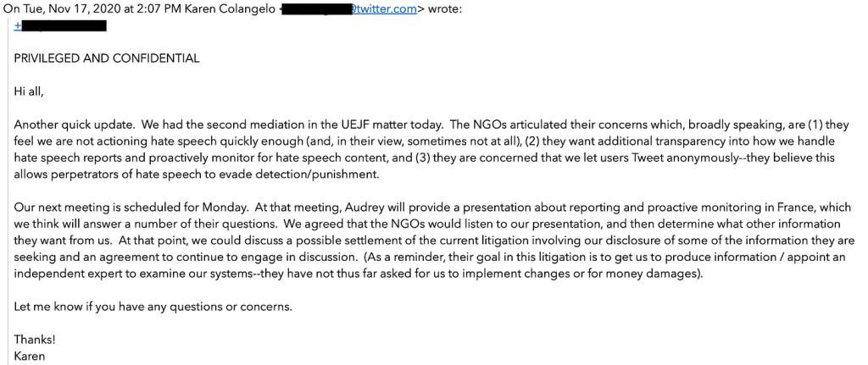This screenshot has height=365, width=868.
Task: Click the "PRIVILEGED AND CONFIDENTIAL" heading line
Action: coord(107,58)
